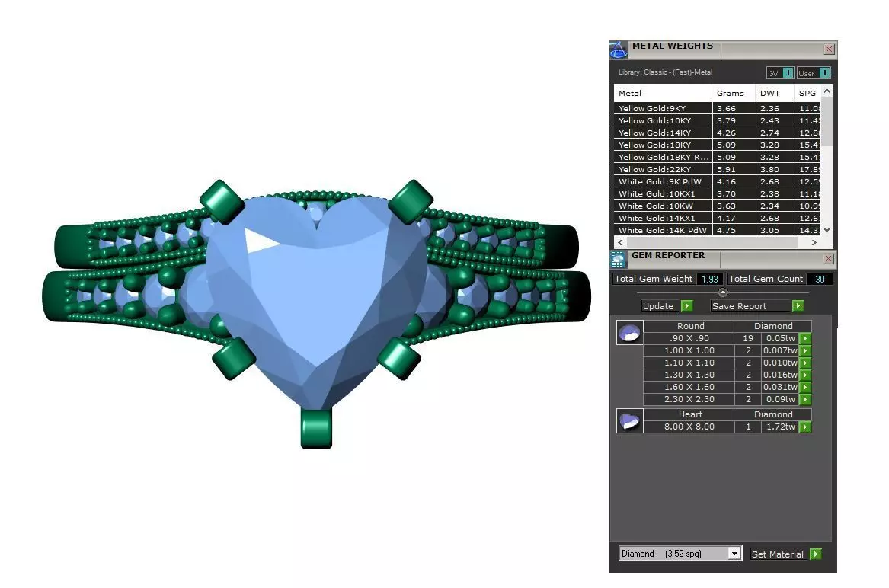Viewport: 889px width, 588px height.
Task: Click the 5.91 grams cell for 22KY
Action: click(x=734, y=170)
